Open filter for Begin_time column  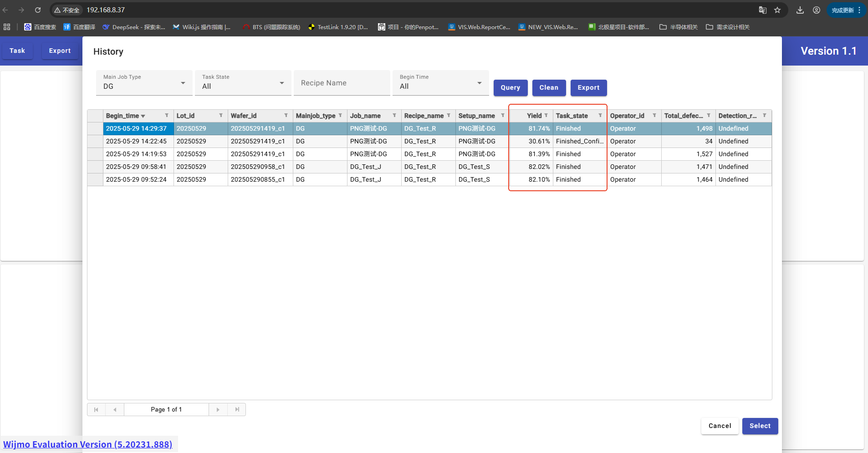(x=167, y=116)
